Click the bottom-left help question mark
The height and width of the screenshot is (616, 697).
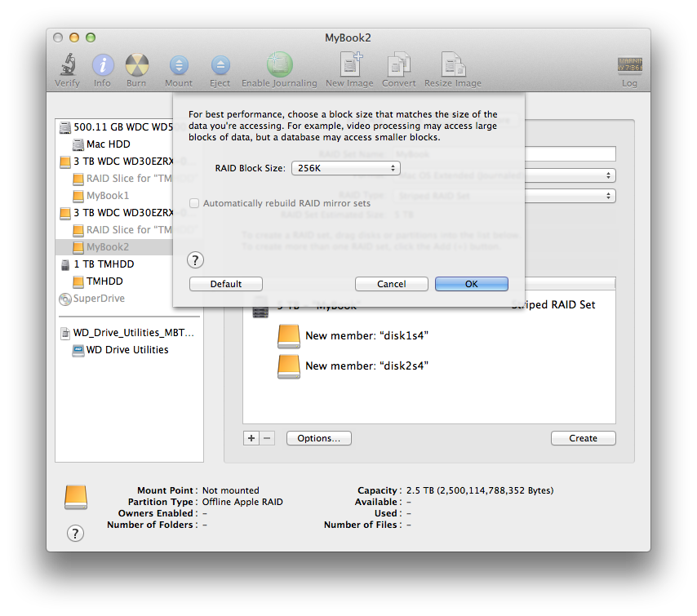coord(75,534)
